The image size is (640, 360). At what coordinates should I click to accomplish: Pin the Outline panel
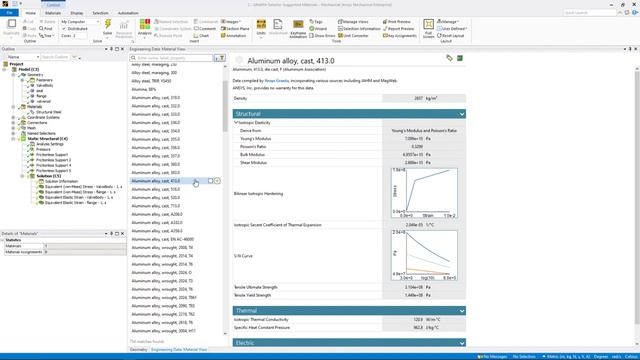[111, 49]
